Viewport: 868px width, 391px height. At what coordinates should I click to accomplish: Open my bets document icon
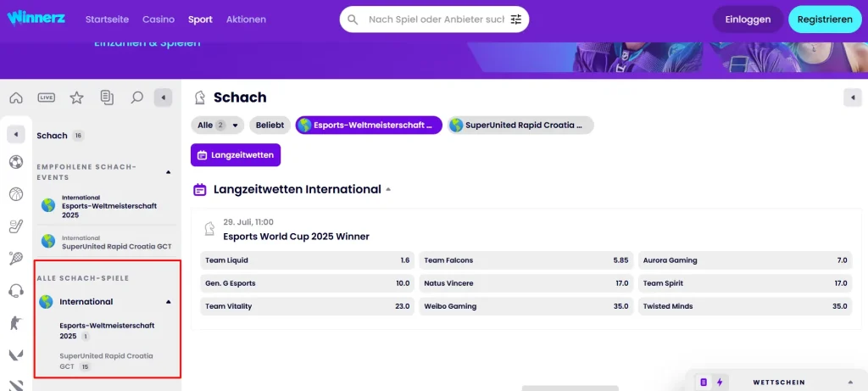pyautogui.click(x=107, y=98)
